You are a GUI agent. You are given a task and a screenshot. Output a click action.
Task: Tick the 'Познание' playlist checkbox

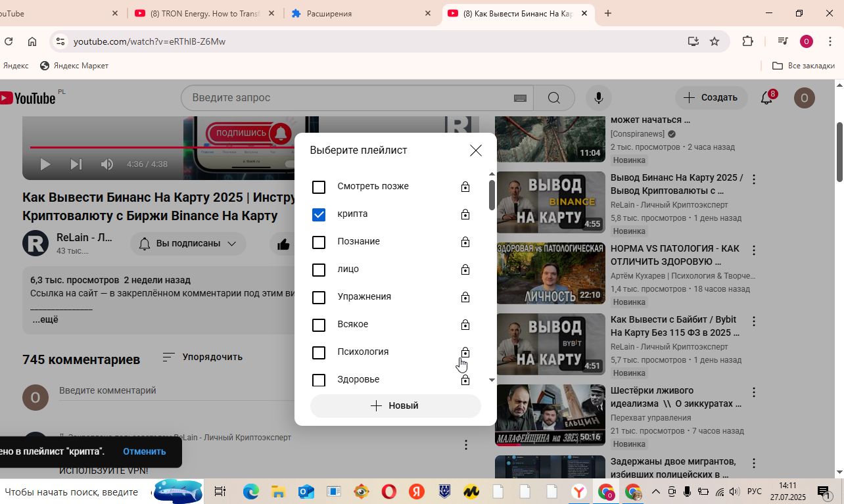click(x=319, y=242)
